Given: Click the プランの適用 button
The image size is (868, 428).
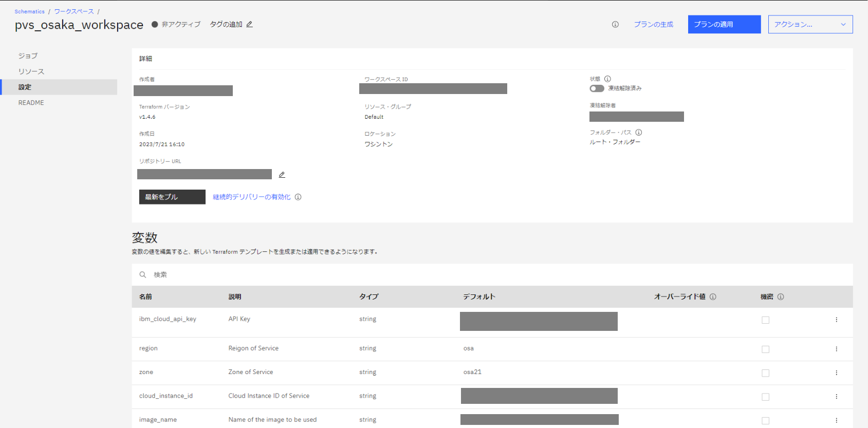Looking at the screenshot, I should point(724,24).
